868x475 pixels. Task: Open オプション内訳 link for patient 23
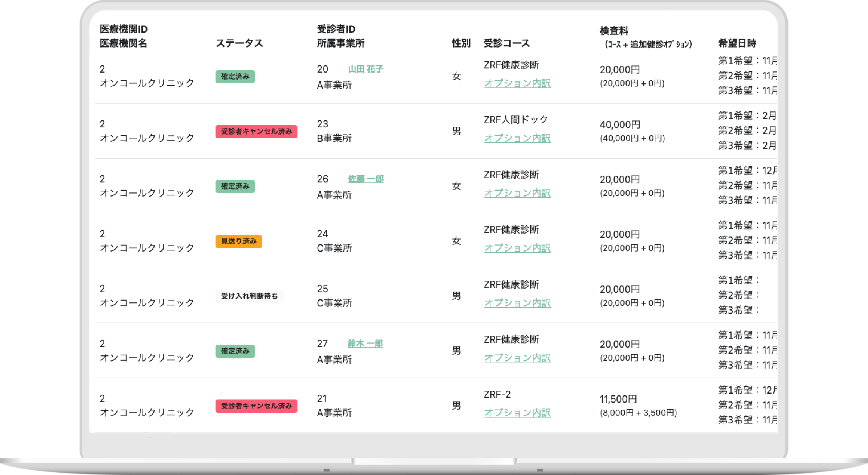(x=517, y=138)
